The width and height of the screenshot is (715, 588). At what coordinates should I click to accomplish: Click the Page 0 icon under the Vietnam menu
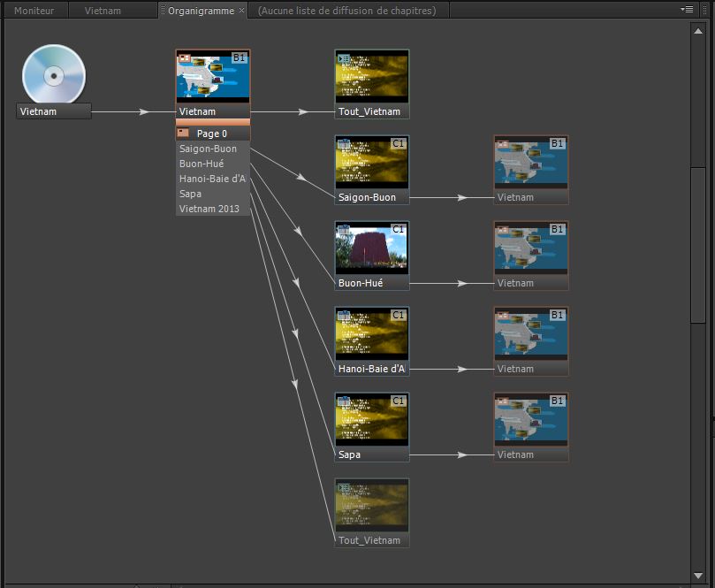pos(184,134)
